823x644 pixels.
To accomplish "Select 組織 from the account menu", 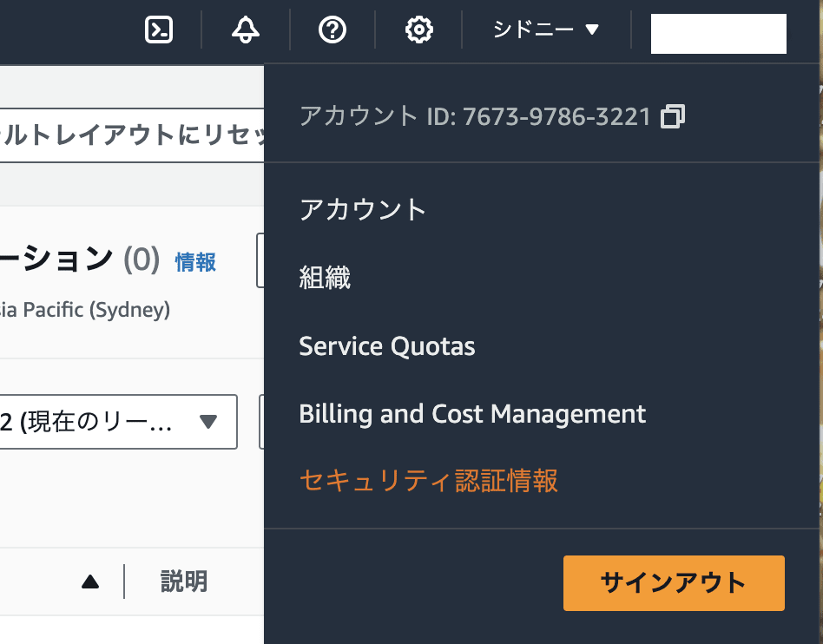I will (325, 278).
